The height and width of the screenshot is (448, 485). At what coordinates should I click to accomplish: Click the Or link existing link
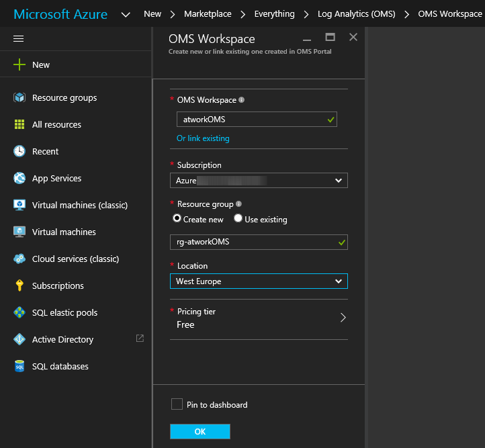click(203, 138)
